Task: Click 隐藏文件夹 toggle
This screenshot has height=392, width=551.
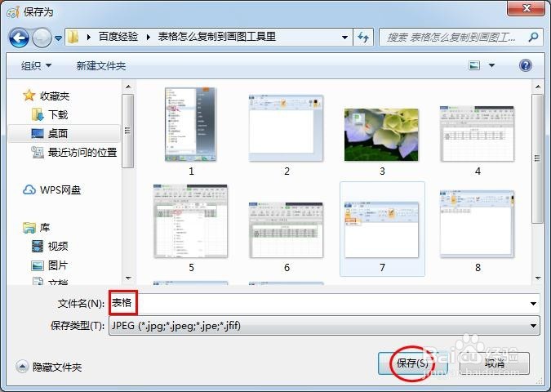Action: 49,367
